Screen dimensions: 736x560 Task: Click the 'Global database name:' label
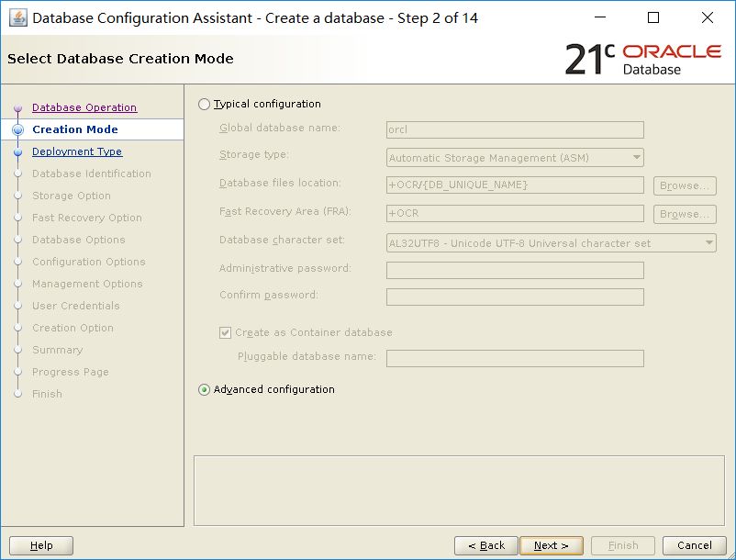280,128
